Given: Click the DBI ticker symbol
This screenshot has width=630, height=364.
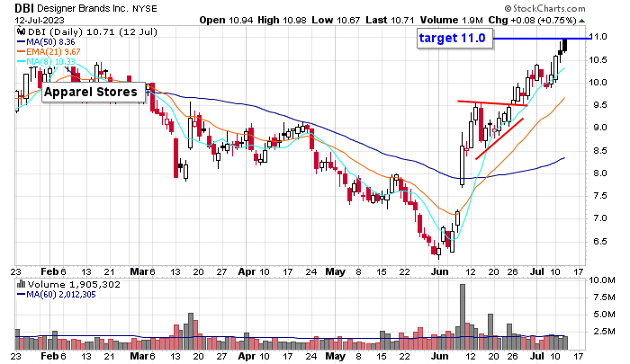Looking at the screenshot, I should pos(25,8).
